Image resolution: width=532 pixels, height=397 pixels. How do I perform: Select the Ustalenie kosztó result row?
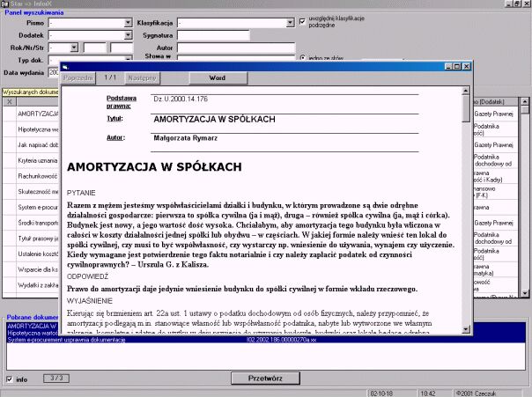click(31, 254)
